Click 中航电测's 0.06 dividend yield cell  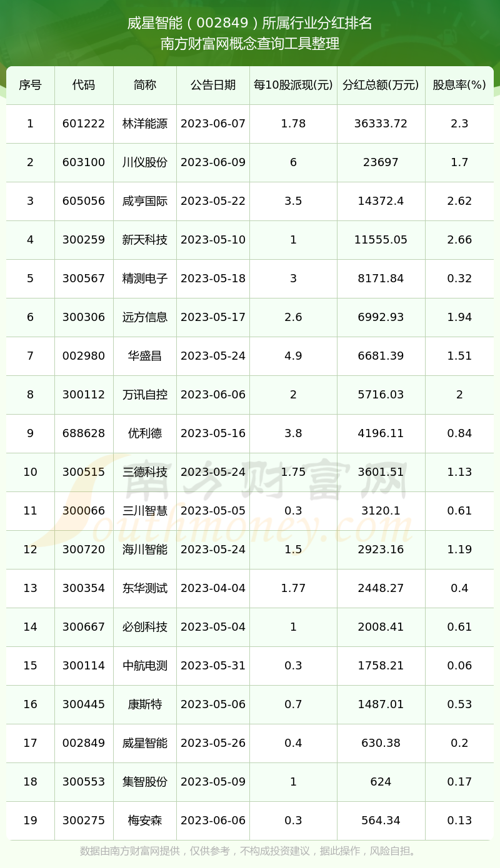(x=459, y=666)
